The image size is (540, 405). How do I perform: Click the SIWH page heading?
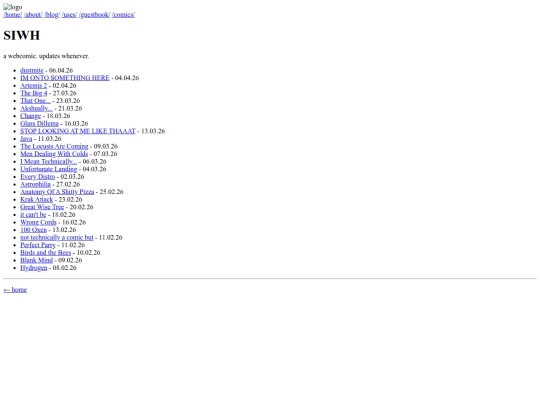(22, 35)
